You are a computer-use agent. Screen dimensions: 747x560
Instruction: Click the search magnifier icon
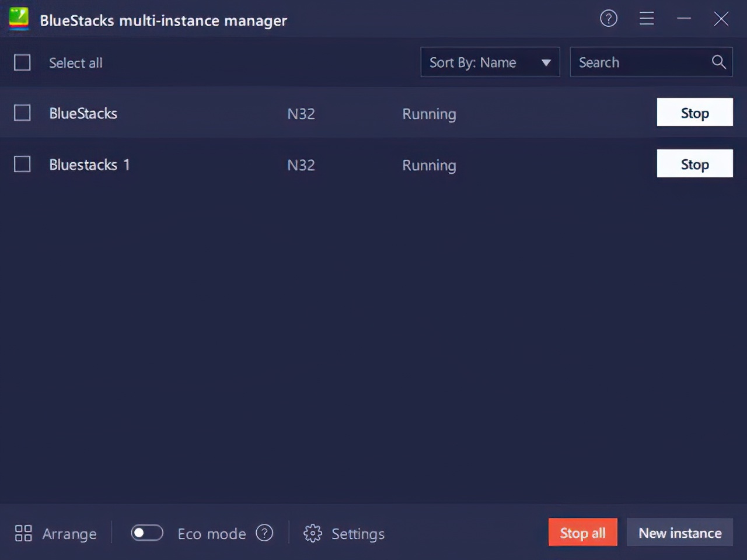(x=718, y=62)
